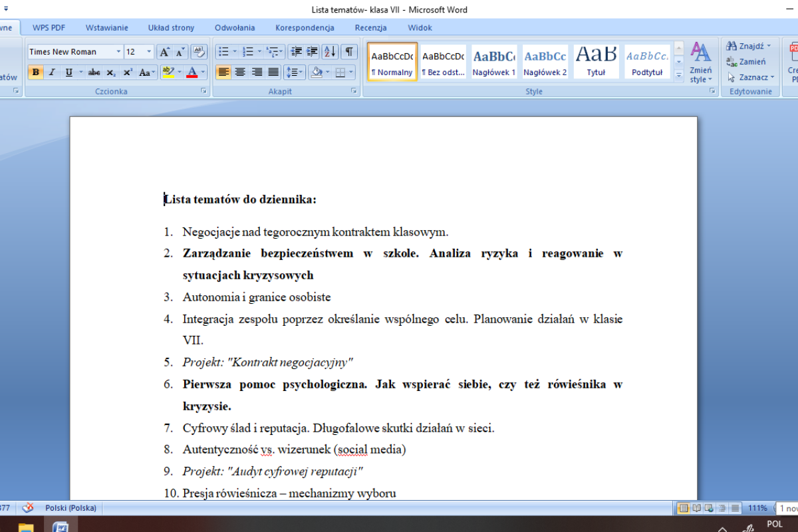Apply yellow text highlight color
Viewport: 798px width, 532px height.
click(x=167, y=72)
